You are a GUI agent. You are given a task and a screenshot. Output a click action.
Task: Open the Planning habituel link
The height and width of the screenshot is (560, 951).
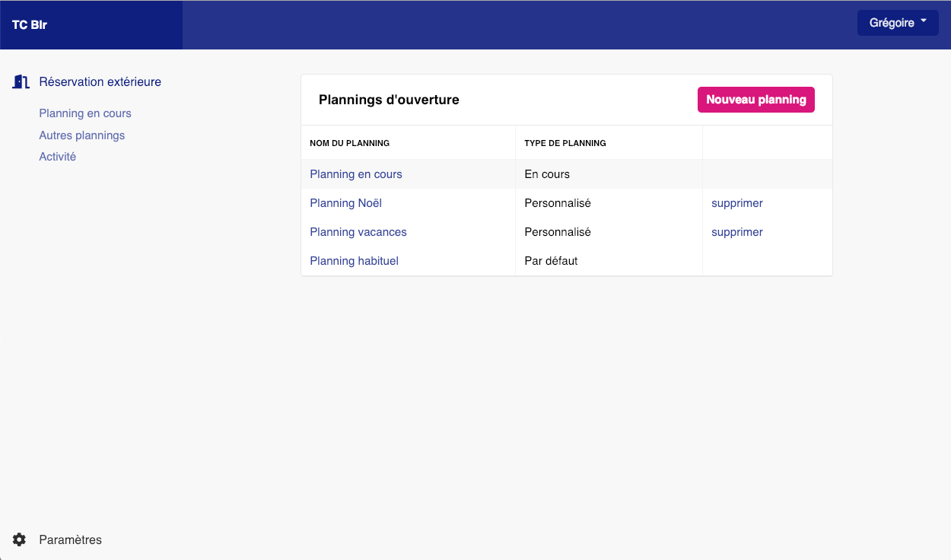355,261
